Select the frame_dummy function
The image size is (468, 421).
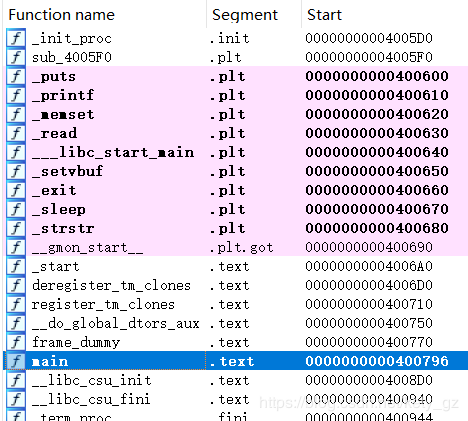pos(235,342)
